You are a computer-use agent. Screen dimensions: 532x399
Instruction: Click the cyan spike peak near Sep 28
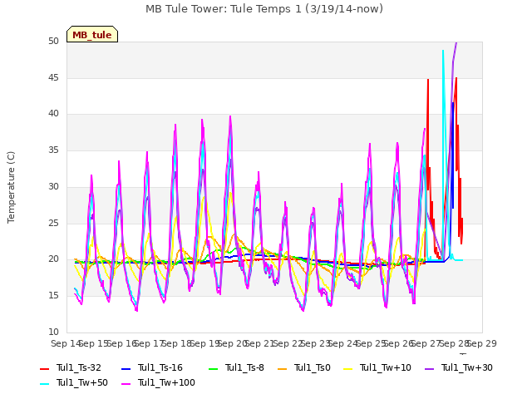tap(443, 51)
